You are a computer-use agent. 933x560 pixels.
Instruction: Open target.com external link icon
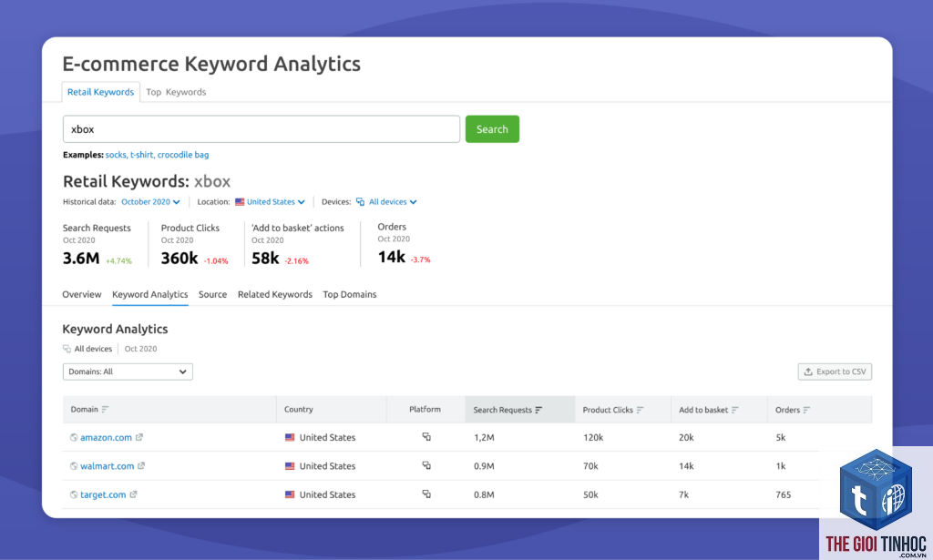pyautogui.click(x=133, y=494)
